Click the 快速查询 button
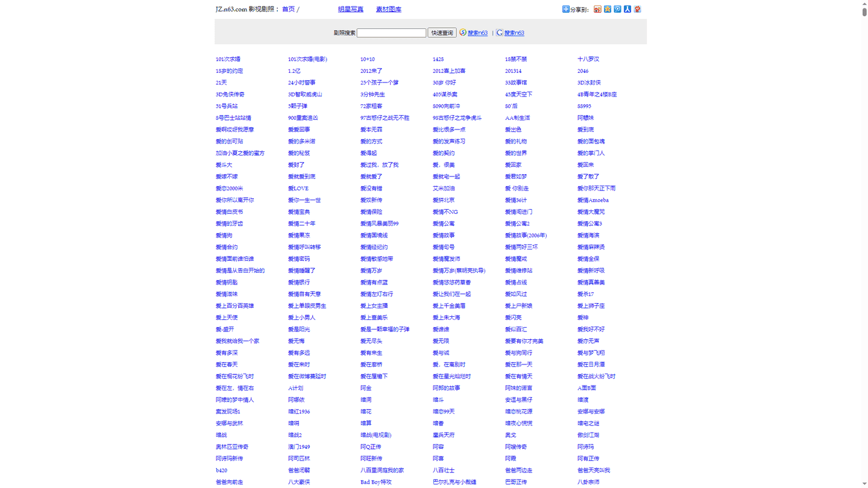The height and width of the screenshot is (488, 868). [x=442, y=33]
